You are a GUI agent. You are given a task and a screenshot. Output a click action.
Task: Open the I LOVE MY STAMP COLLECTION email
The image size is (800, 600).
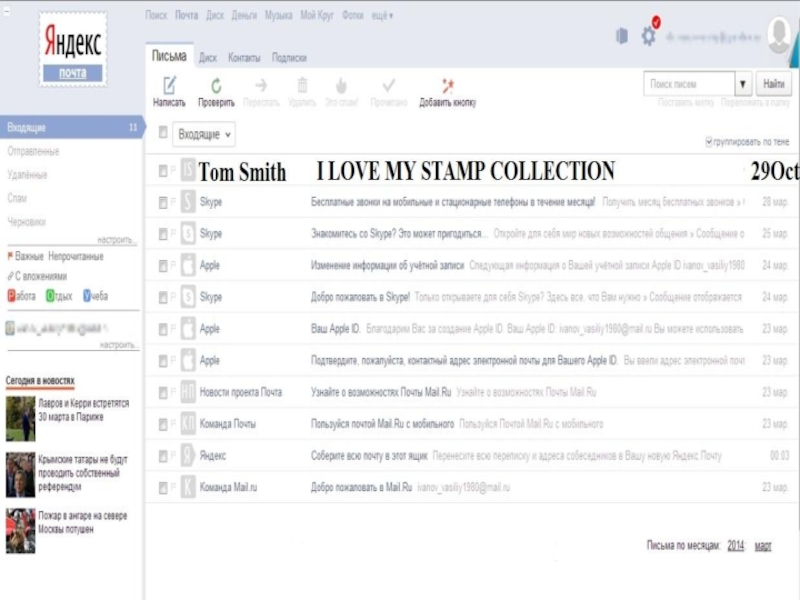pyautogui.click(x=472, y=170)
